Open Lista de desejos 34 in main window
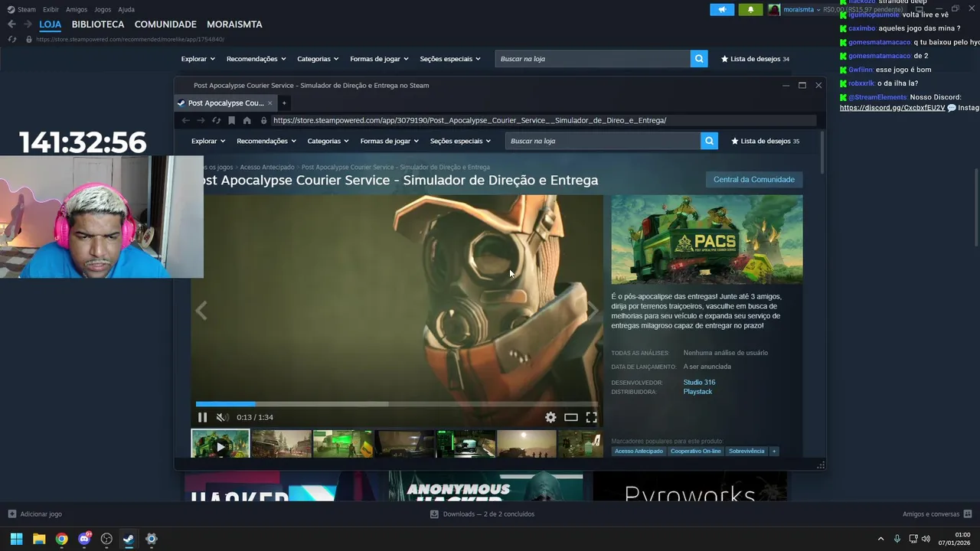980x551 pixels. (755, 59)
